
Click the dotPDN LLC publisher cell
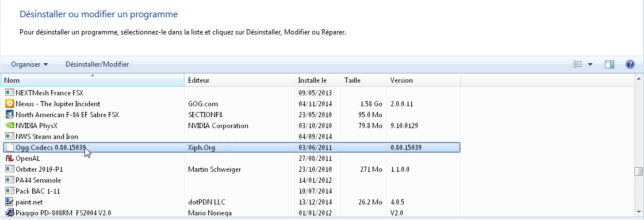pyautogui.click(x=206, y=202)
